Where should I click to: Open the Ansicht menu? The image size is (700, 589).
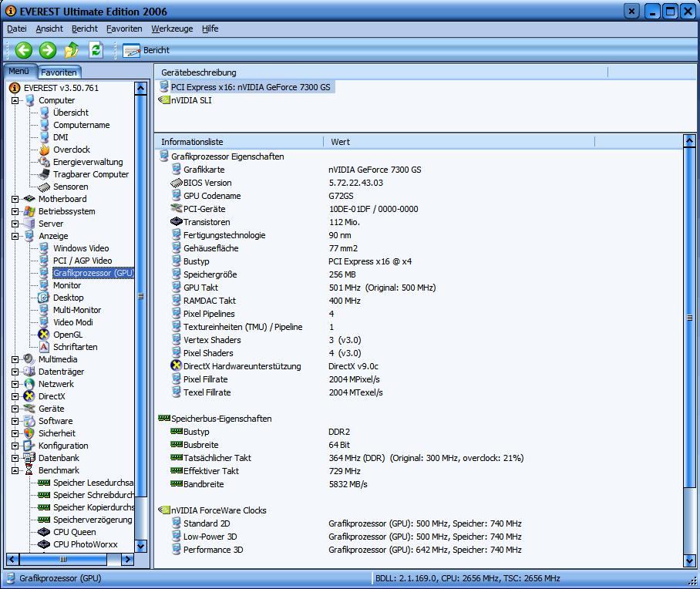coord(49,29)
